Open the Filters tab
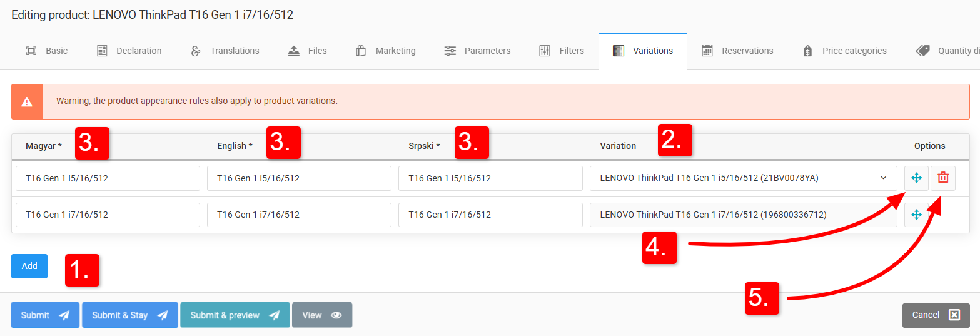Image resolution: width=980 pixels, height=336 pixels. click(562, 51)
